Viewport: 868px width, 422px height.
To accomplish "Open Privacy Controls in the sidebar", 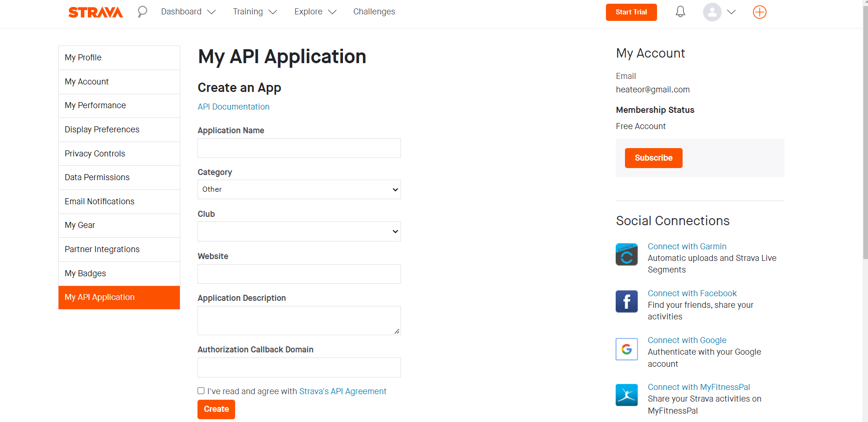I will click(x=95, y=154).
